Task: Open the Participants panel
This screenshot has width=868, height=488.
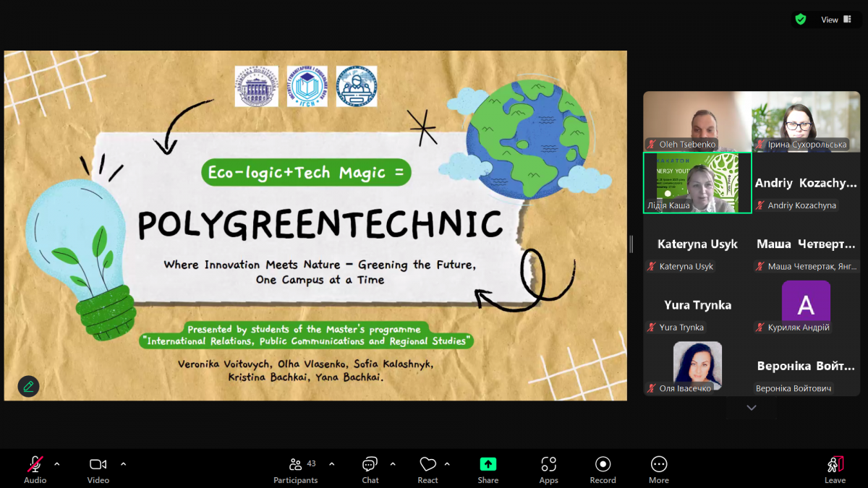Action: point(295,469)
